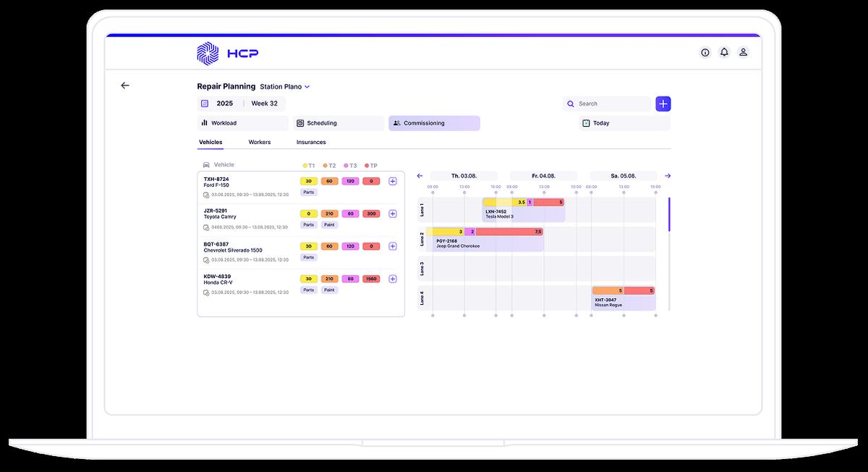Switch to the Insurances tab
868x472 pixels.
coord(311,142)
